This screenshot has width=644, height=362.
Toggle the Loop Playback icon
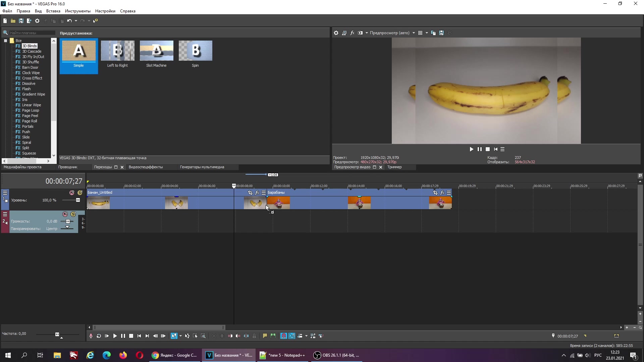[x=98, y=336]
